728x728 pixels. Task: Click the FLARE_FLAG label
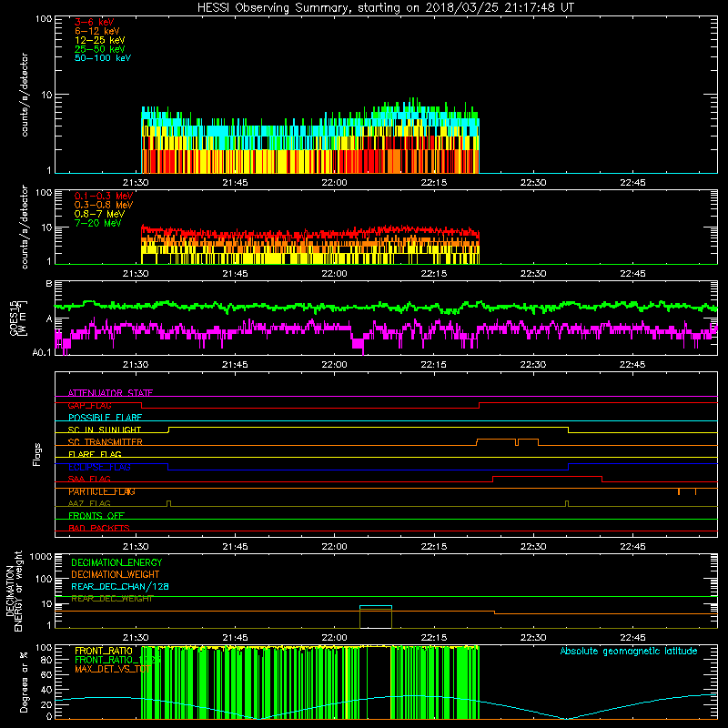pyautogui.click(x=95, y=454)
